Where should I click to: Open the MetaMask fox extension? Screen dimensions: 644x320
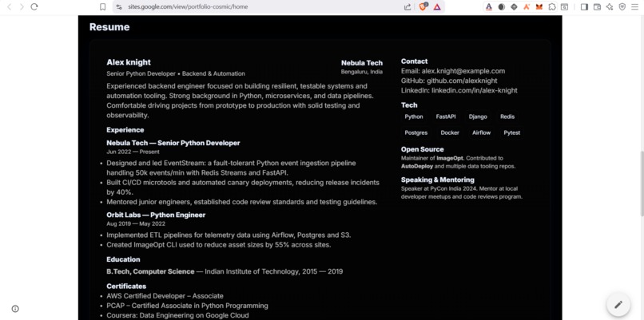[x=539, y=7]
